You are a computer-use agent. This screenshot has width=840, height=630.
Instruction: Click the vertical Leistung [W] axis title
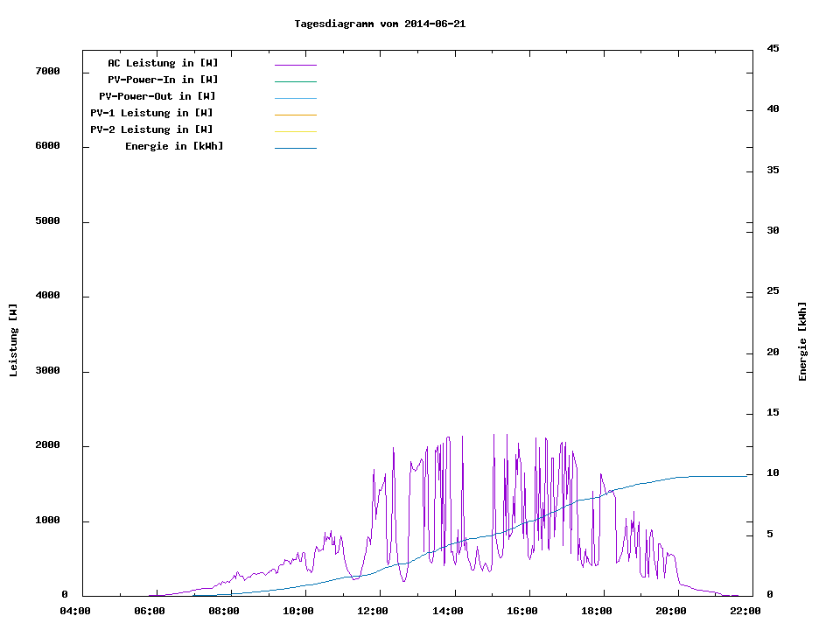click(x=13, y=340)
